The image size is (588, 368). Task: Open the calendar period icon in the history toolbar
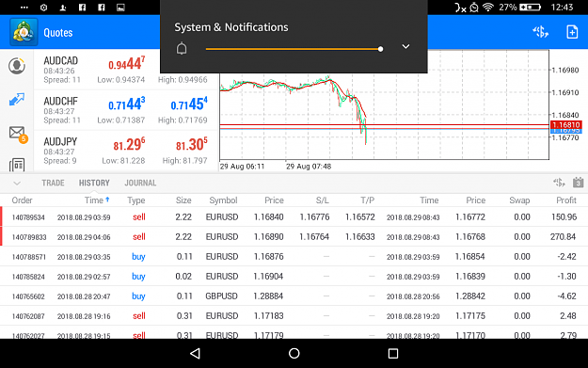click(578, 183)
